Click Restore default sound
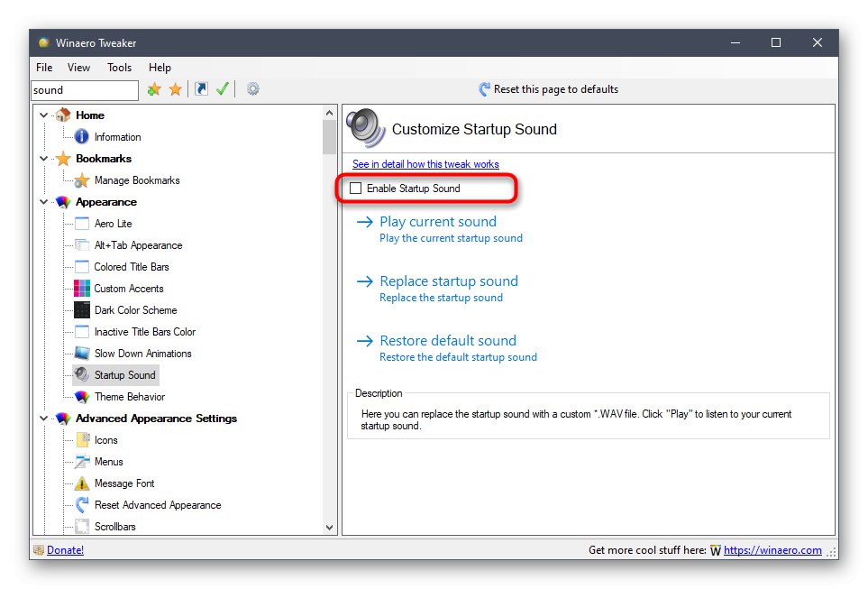 point(448,340)
